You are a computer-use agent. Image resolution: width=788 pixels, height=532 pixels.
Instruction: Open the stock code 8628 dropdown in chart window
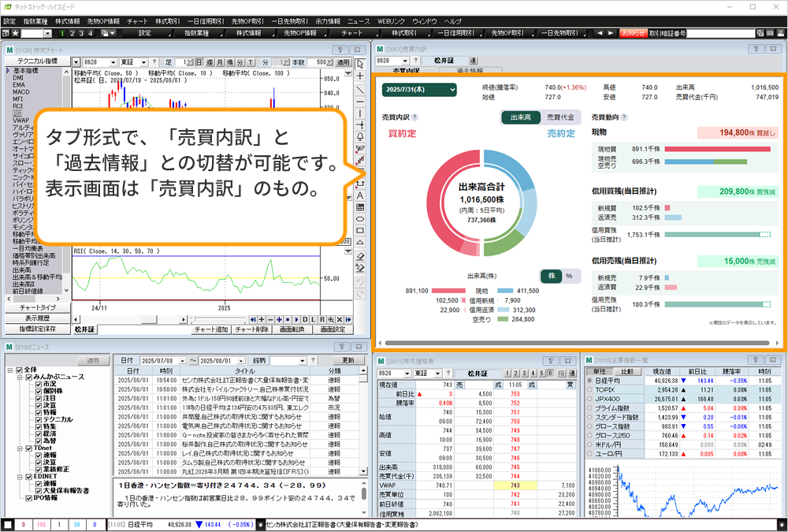[113, 62]
